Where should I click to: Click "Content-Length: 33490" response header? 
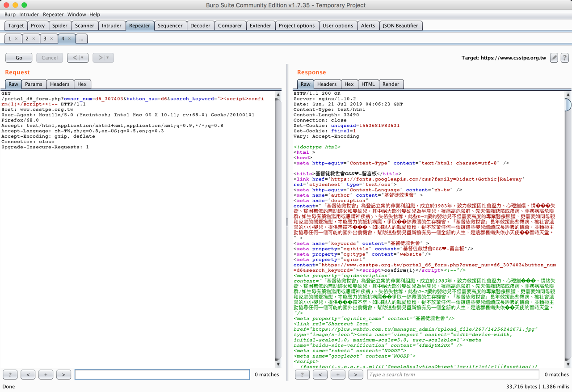[x=326, y=115]
